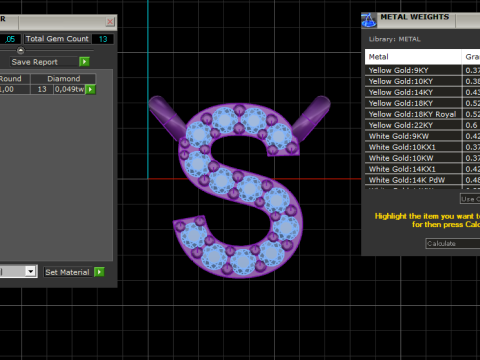
Task: Click the gem count cell showing 13
Action: coord(42,89)
